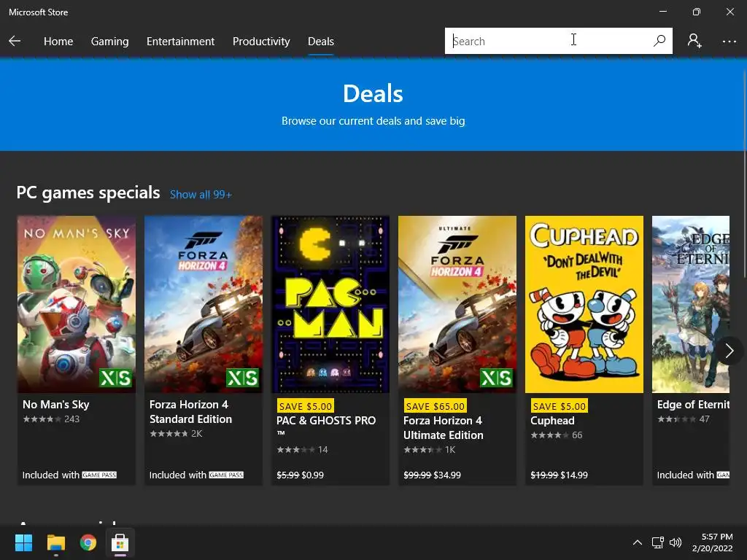Click PAC & GHOSTS PRO title

point(326,426)
